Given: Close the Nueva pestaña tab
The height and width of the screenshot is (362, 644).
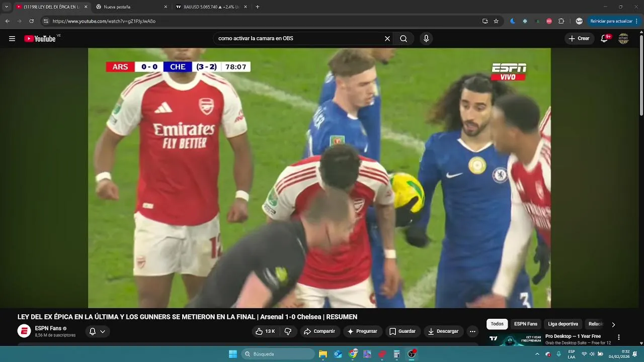Looking at the screenshot, I should (x=166, y=7).
